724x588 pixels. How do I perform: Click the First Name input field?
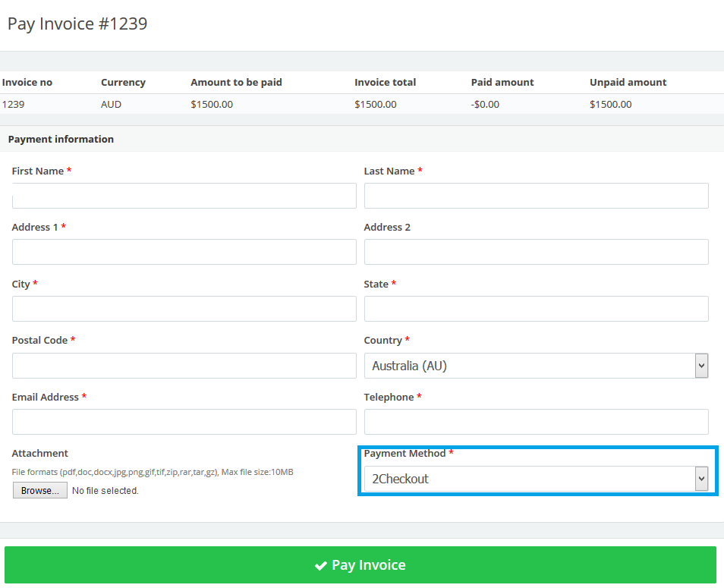[x=184, y=196]
